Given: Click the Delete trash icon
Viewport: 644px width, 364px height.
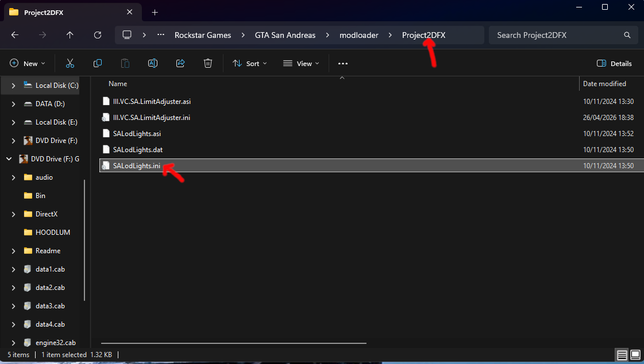Looking at the screenshot, I should [x=208, y=63].
